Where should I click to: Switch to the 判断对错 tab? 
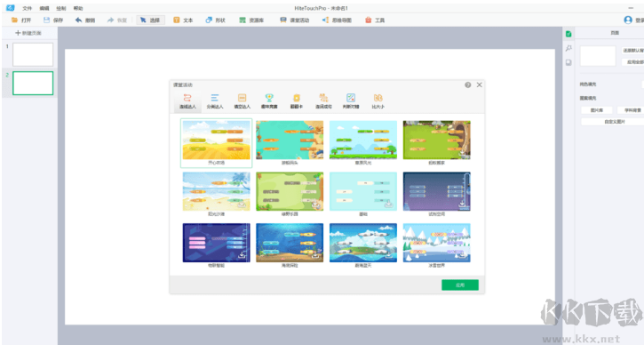point(351,101)
